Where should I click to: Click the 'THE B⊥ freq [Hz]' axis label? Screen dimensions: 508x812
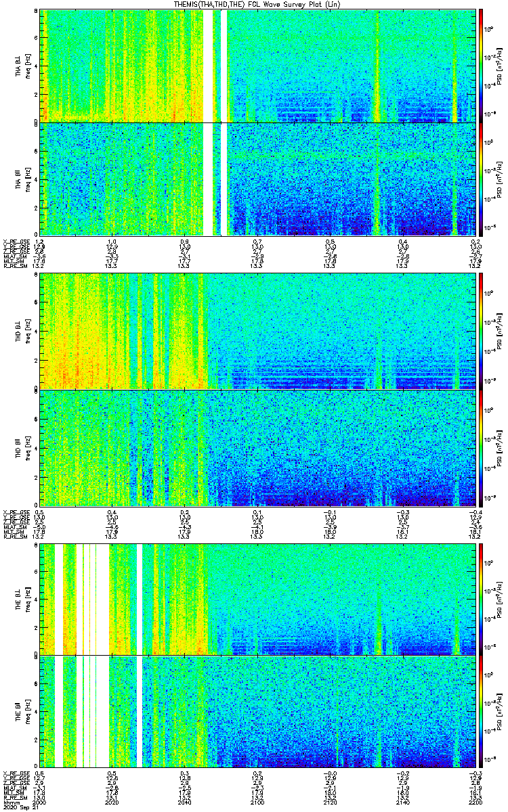pyautogui.click(x=22, y=599)
